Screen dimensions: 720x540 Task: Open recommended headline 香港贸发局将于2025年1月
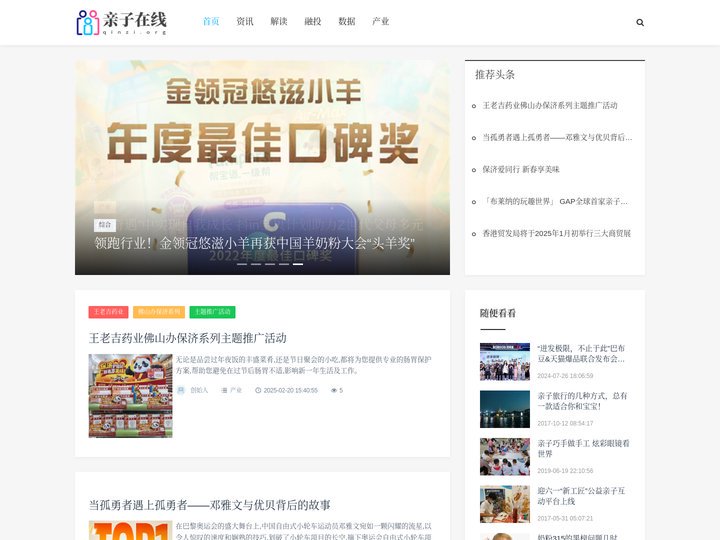point(557,233)
